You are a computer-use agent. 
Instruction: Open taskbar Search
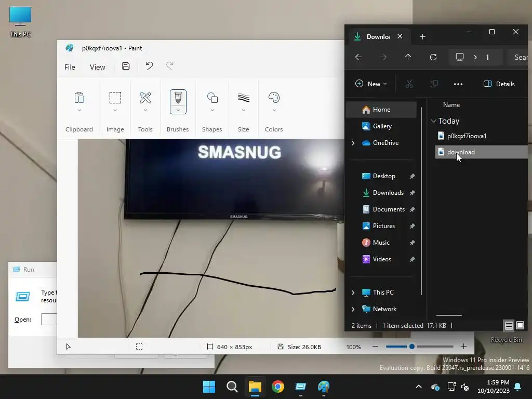(x=232, y=387)
